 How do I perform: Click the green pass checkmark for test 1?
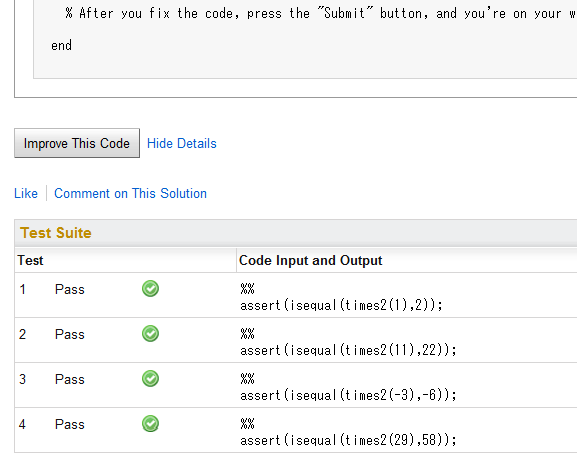click(x=150, y=289)
